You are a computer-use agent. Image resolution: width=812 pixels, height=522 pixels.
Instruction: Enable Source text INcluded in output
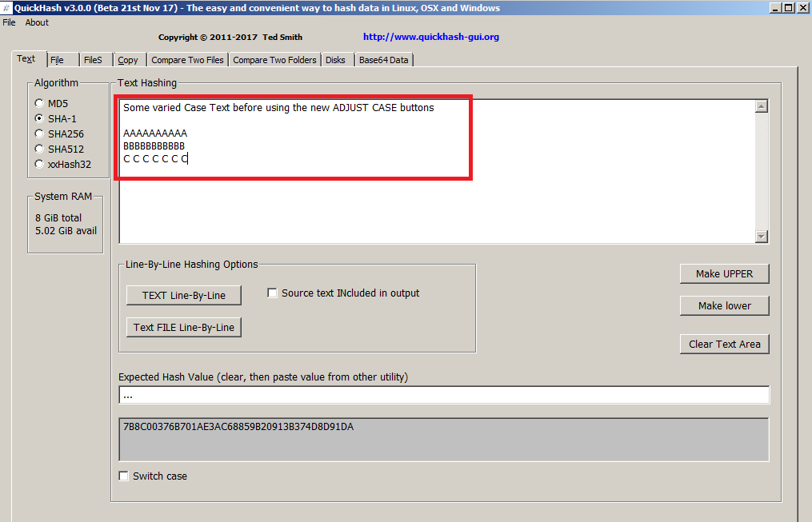pos(274,293)
